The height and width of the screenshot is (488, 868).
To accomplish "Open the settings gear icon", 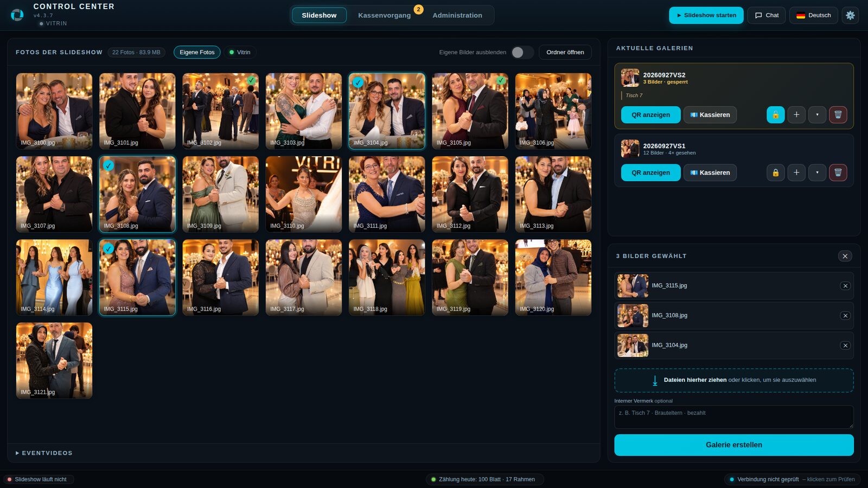I will 850,15.
